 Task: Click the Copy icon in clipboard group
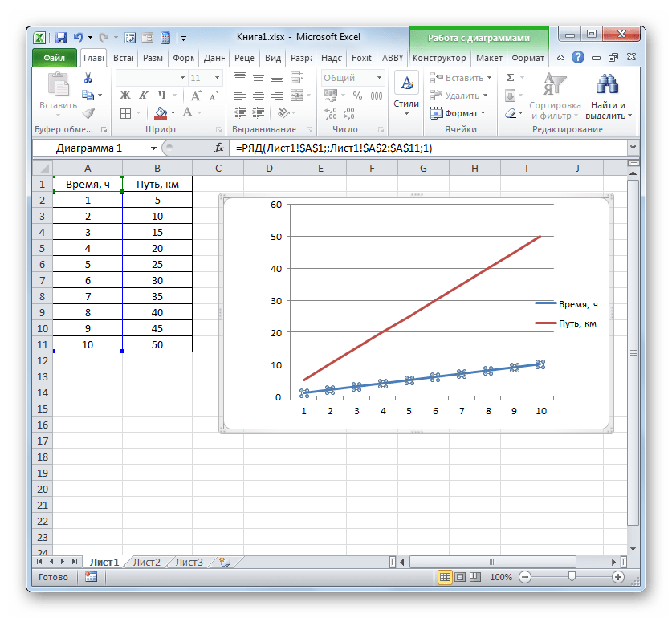pos(88,96)
